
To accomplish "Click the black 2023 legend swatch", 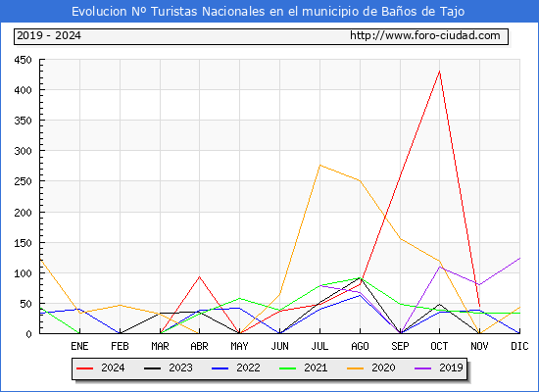I will point(152,368).
